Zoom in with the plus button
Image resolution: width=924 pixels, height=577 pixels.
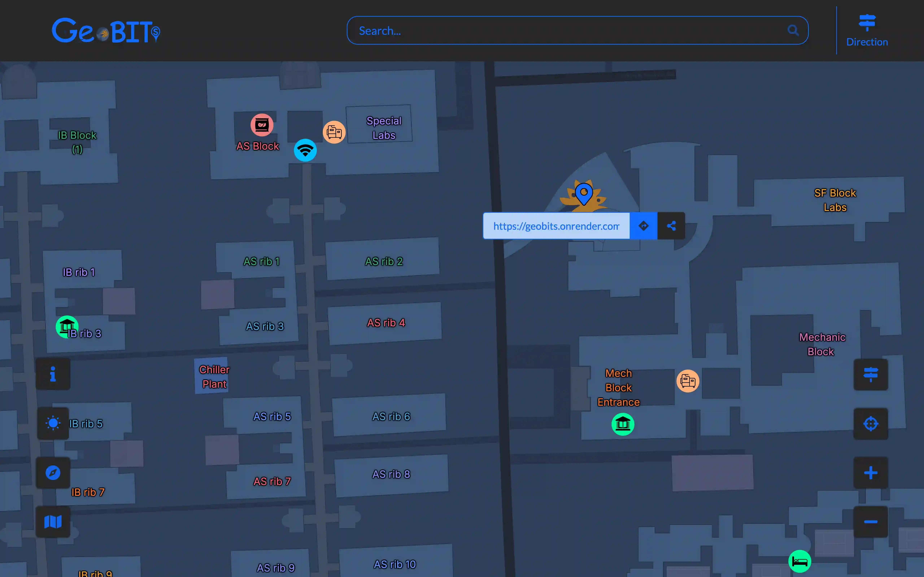pos(871,473)
